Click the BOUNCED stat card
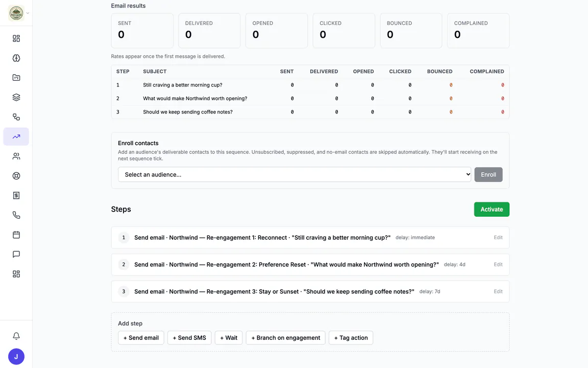Image resolution: width=588 pixels, height=368 pixels. point(411,31)
